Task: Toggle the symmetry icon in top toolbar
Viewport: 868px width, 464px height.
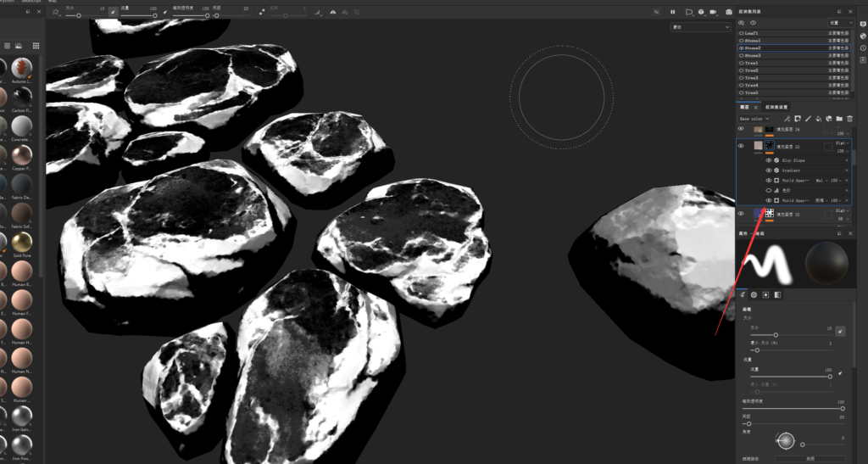Action: click(332, 12)
